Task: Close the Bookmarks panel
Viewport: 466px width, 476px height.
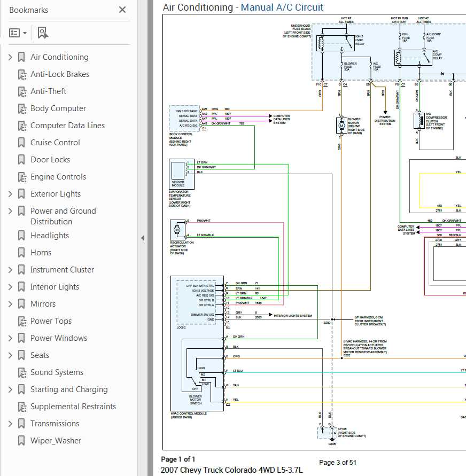Action: [x=122, y=10]
